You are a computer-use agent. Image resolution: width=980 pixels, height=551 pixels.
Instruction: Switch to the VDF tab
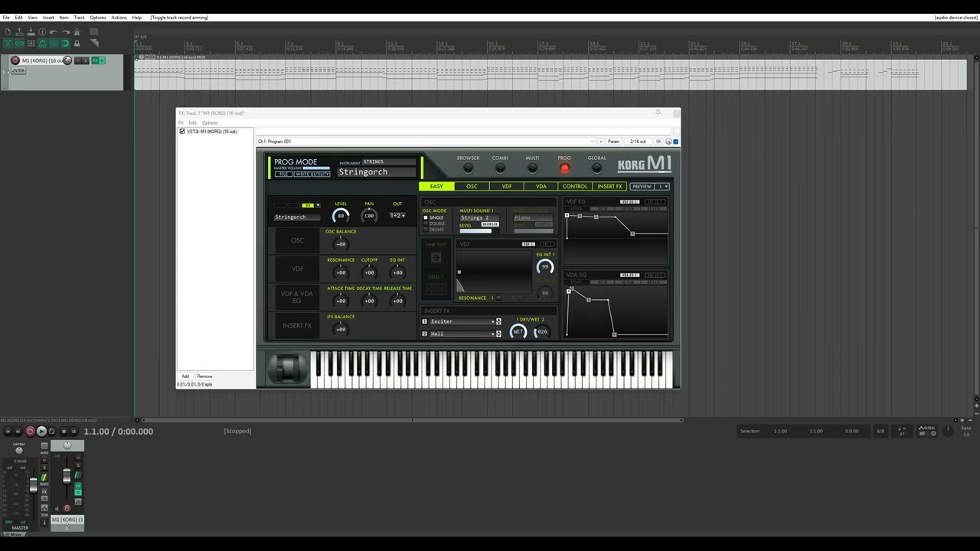507,186
